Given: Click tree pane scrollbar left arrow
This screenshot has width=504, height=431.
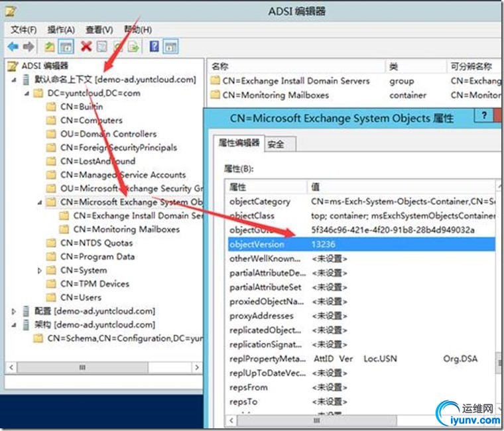Looking at the screenshot, I should click(x=11, y=367).
